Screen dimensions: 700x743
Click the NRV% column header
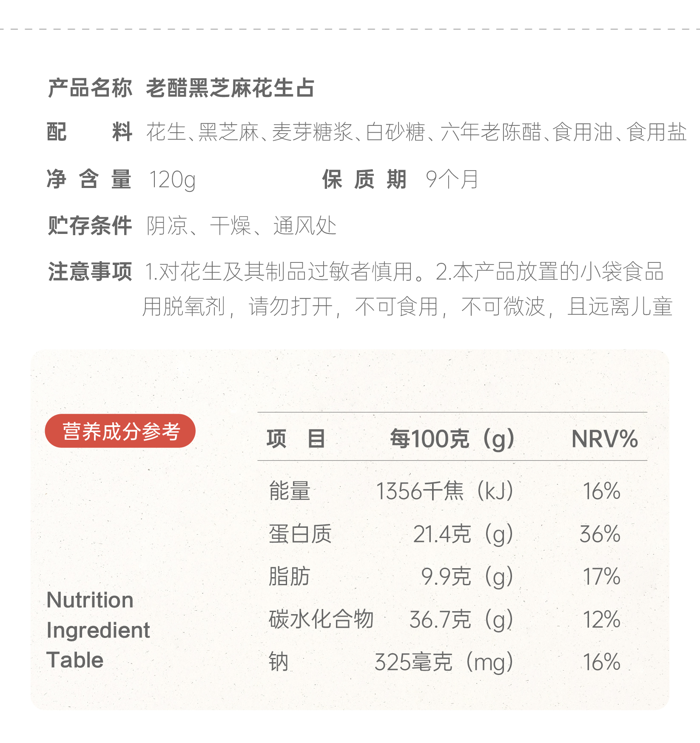(x=604, y=438)
